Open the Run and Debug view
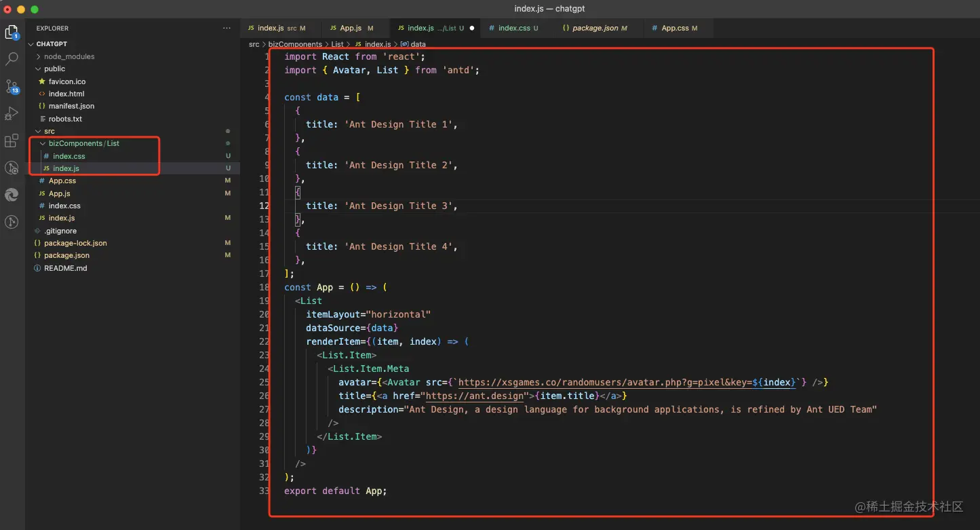 coord(12,113)
